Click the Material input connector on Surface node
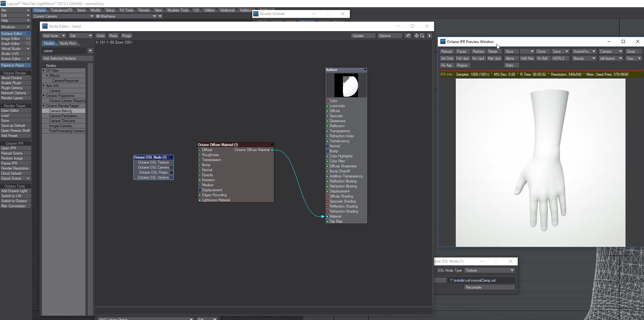Image resolution: width=644 pixels, height=320 pixels. coord(327,217)
